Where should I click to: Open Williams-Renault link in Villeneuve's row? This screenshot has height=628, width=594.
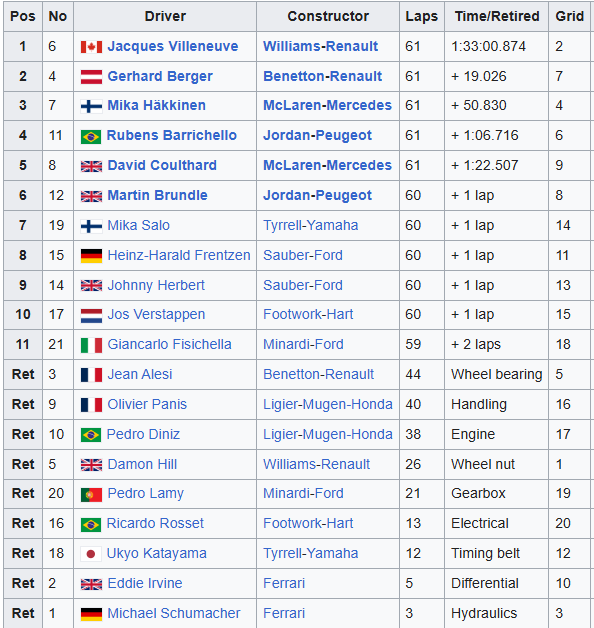pos(320,46)
